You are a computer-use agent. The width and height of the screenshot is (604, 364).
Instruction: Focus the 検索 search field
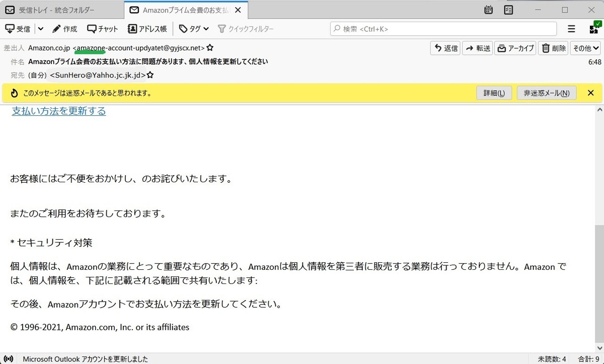pyautogui.click(x=443, y=29)
